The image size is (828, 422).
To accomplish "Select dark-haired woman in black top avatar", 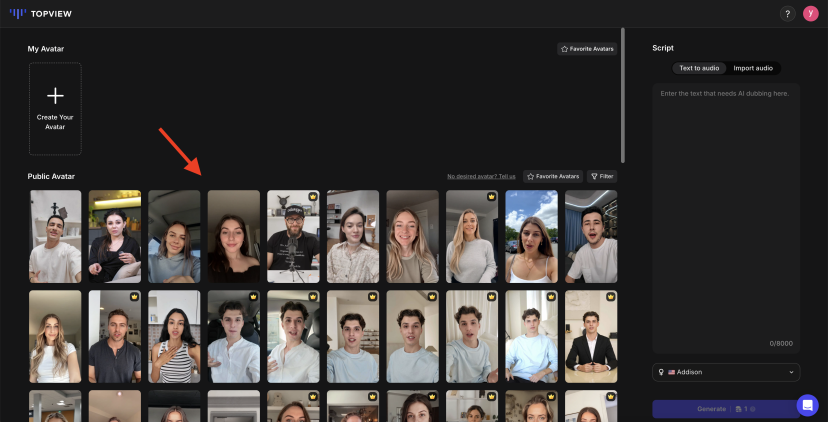I will coord(234,237).
